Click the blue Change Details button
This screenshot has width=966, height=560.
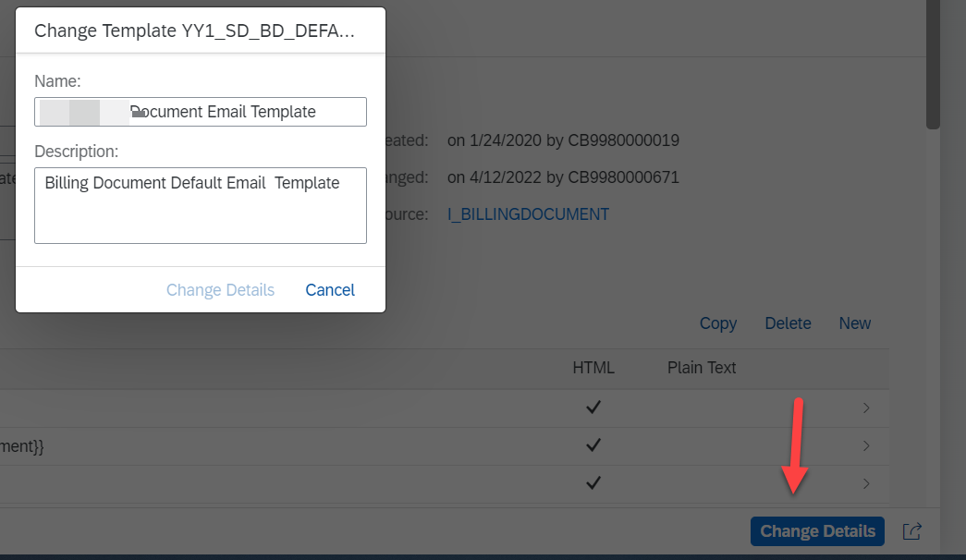[816, 531]
